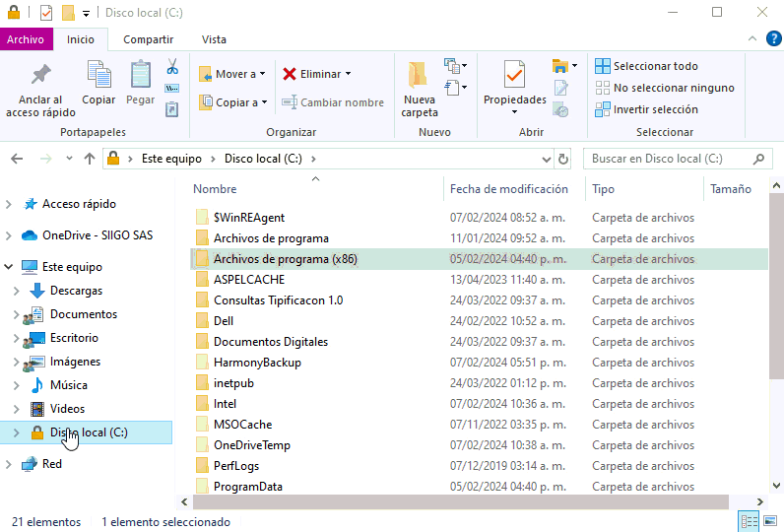Select Escritorio in navigation pane
Viewport: 784px width, 532px height.
coord(74,338)
